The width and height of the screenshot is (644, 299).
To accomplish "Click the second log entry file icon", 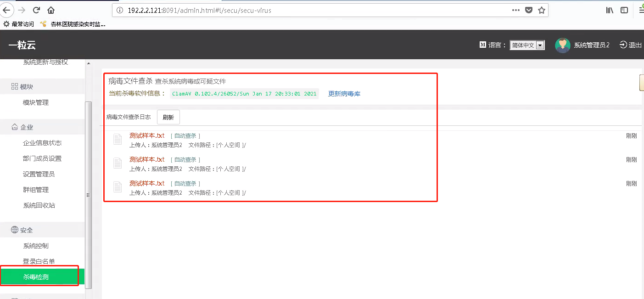I will (118, 163).
